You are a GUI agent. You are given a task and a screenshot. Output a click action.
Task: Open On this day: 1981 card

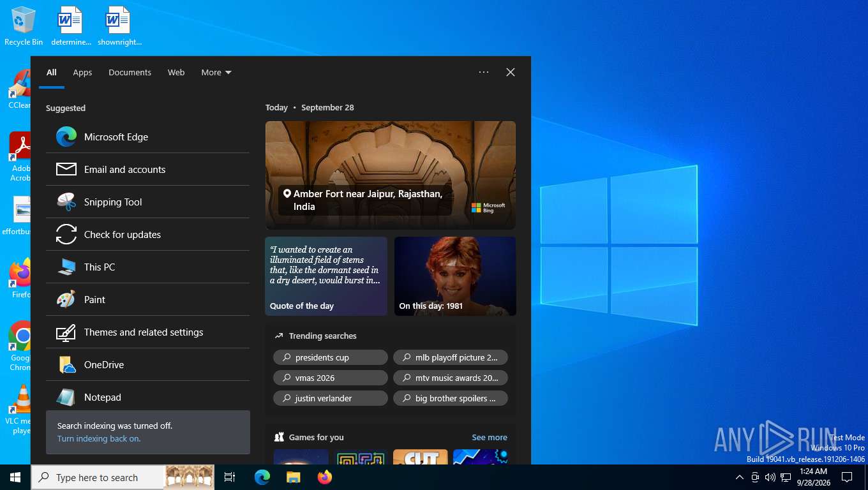(455, 276)
